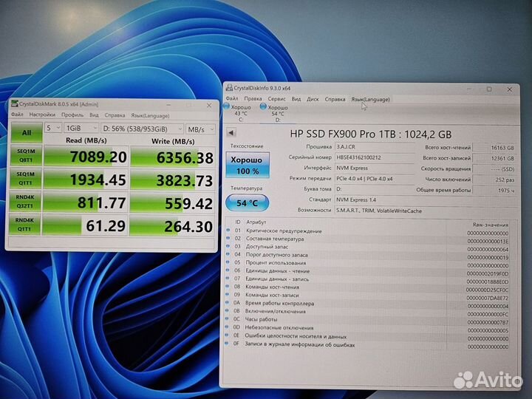Select the Критическое предупреждение attribute row
532x399 pixels.
point(368,231)
